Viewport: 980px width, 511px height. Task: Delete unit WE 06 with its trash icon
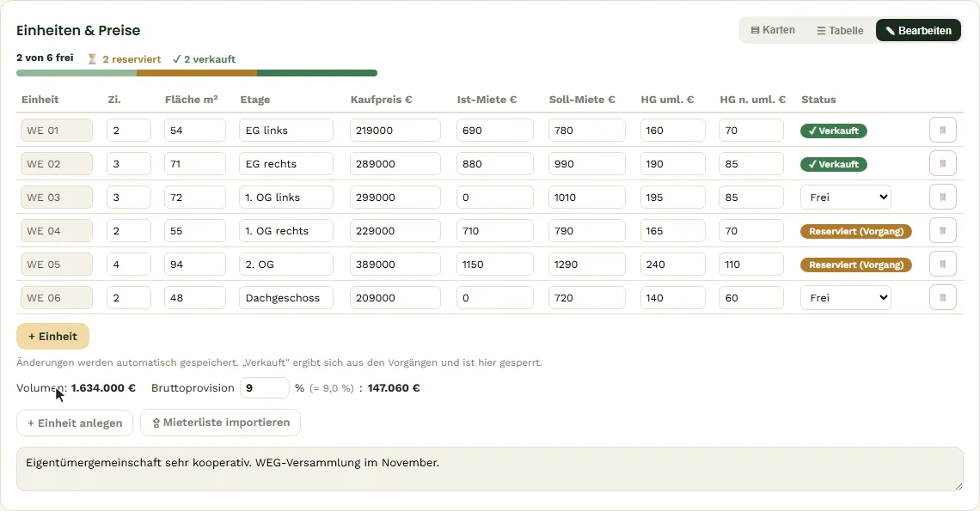[x=942, y=298]
